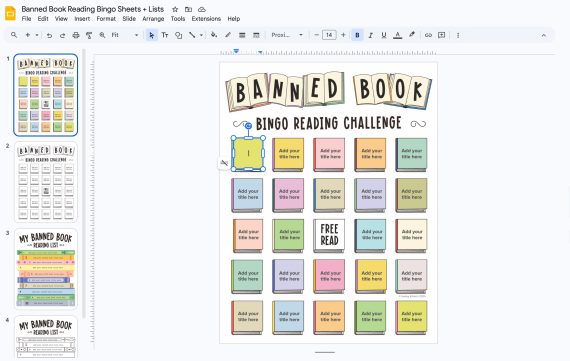Open the Tools menu

click(178, 19)
